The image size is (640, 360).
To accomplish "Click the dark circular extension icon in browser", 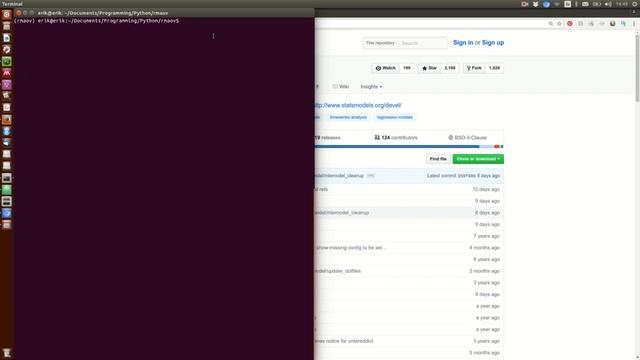I will [613, 24].
